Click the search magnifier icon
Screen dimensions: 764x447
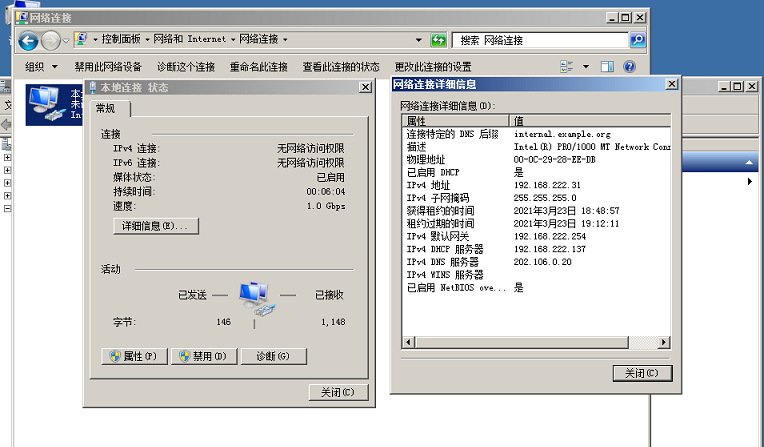(x=637, y=40)
